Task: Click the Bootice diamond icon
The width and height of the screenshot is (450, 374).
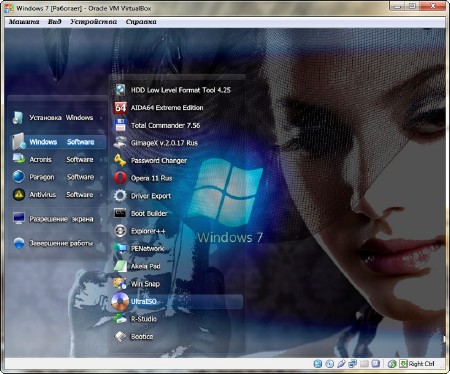Action: (120, 336)
